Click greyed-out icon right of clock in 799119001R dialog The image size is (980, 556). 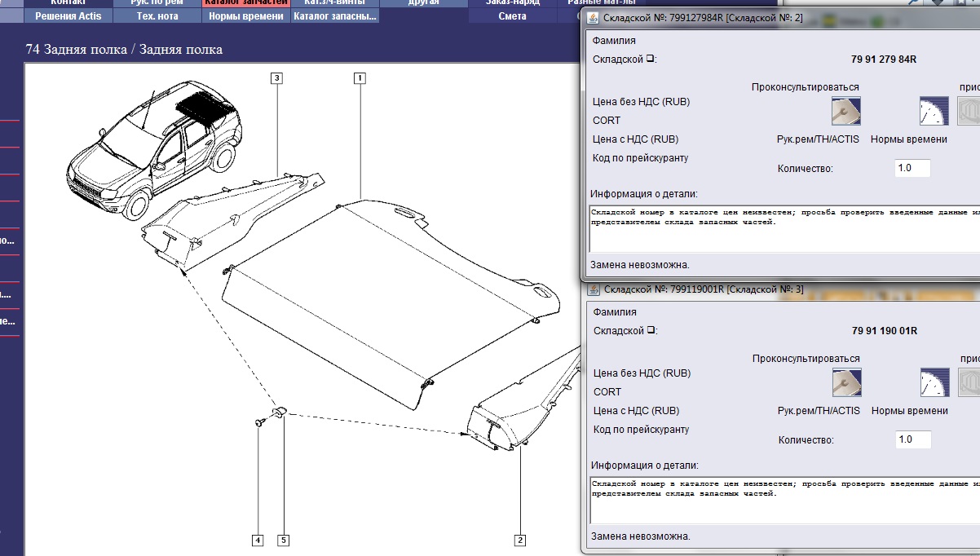[969, 382]
